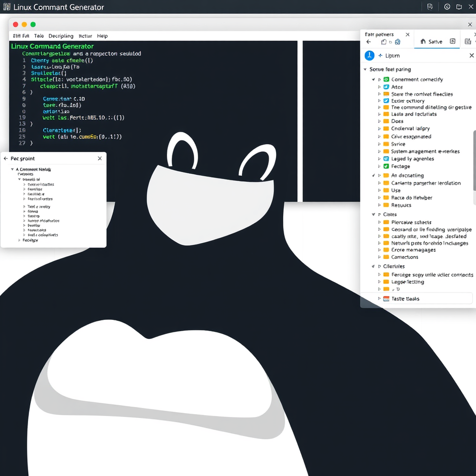Image resolution: width=476 pixels, height=476 pixels.
Task: Click the flag icon beside Taste tlaoks
Action: point(386,298)
